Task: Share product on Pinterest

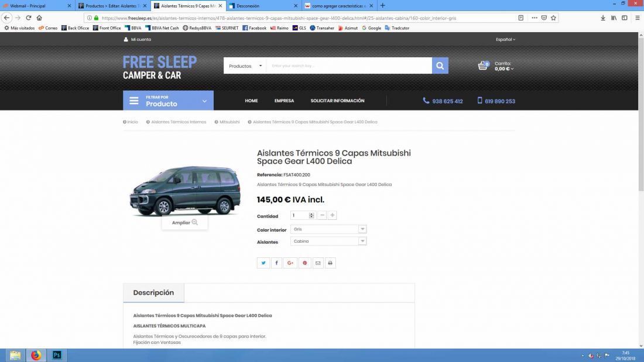Action: pyautogui.click(x=305, y=263)
